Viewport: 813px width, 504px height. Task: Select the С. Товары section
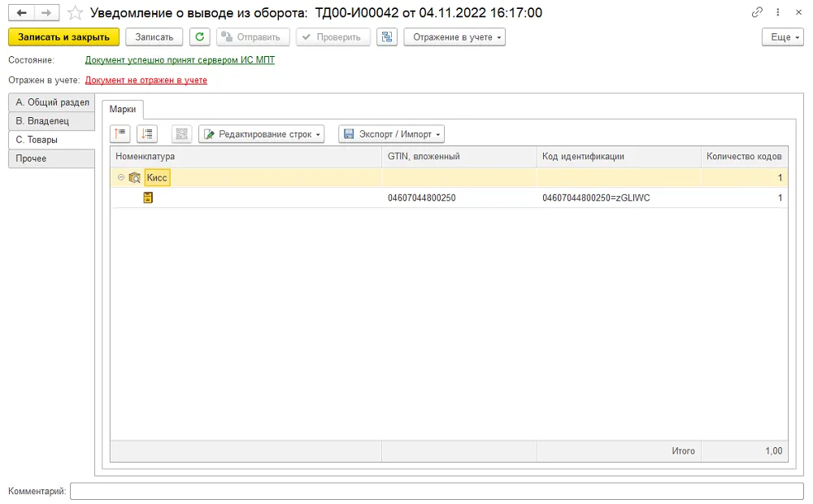click(x=52, y=140)
